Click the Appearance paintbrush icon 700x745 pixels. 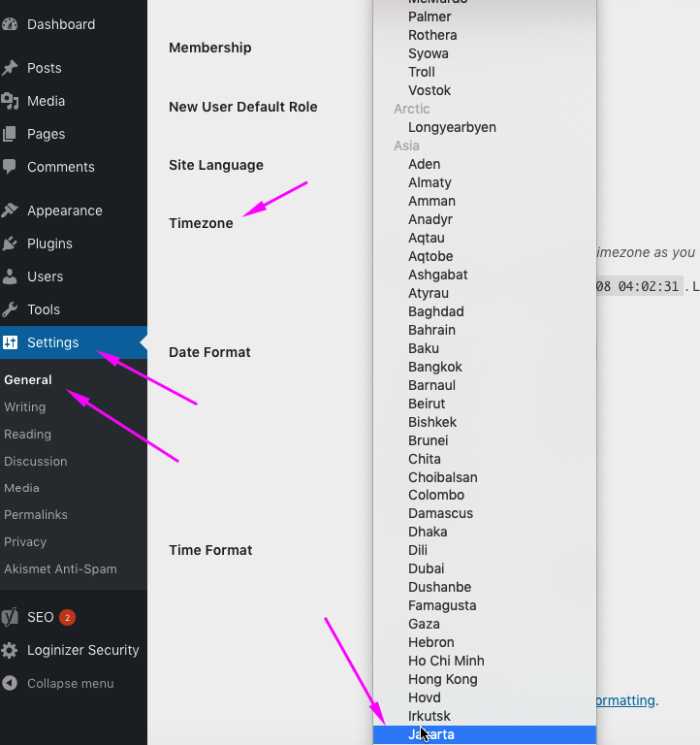(x=10, y=211)
